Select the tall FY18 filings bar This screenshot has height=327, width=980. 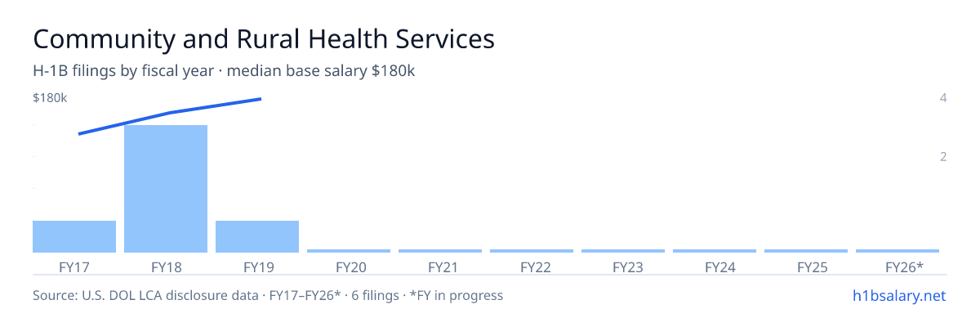[x=166, y=189]
